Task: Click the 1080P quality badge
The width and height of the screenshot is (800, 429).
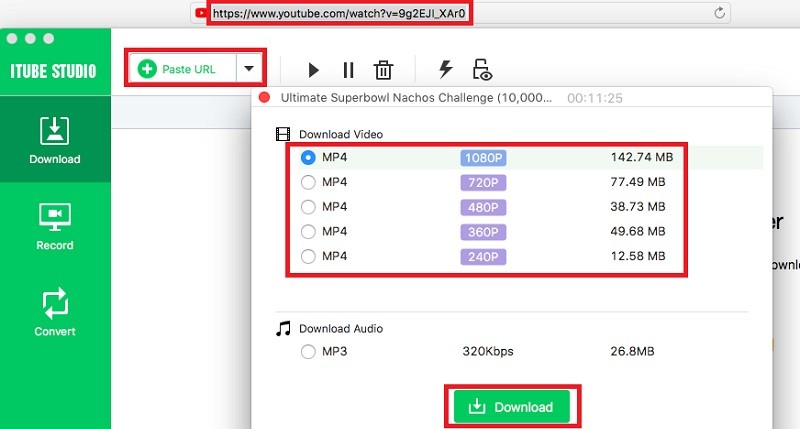Action: 483,158
